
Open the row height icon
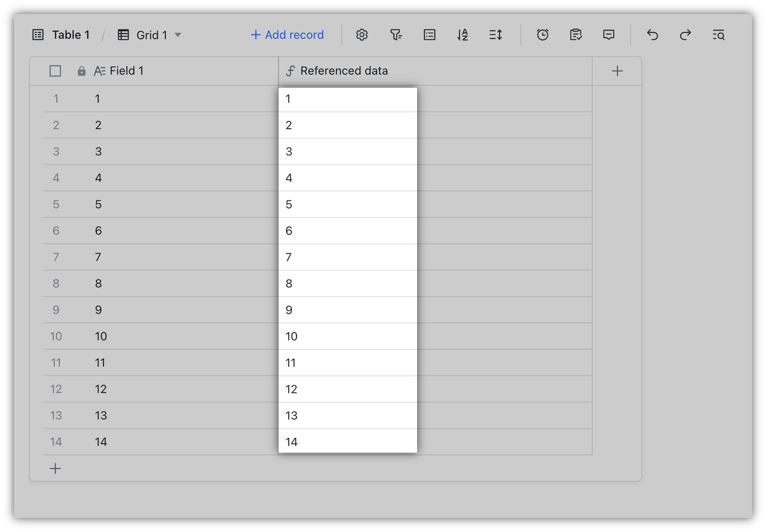click(x=496, y=35)
